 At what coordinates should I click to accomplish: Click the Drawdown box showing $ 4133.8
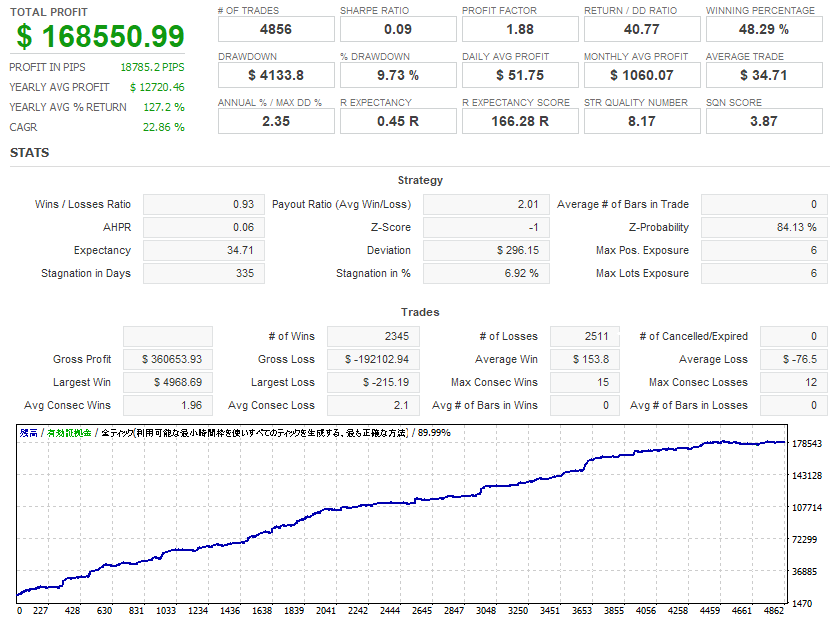tap(276, 75)
